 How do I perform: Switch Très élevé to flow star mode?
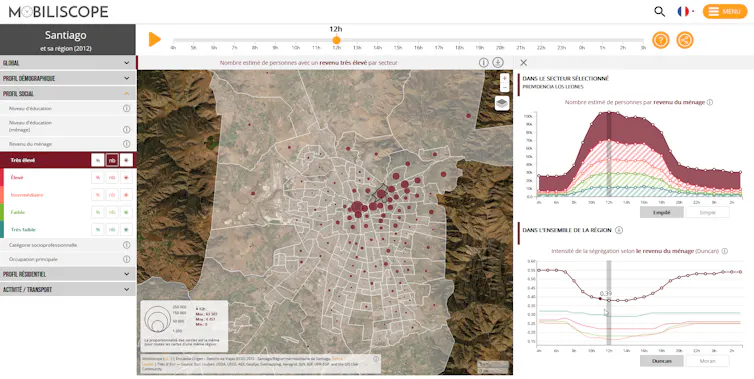126,160
